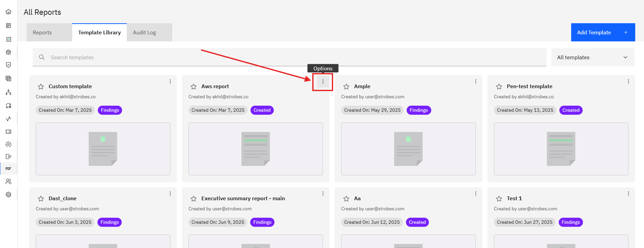The image size is (644, 248).
Task: Click the Created tag on Aws report
Action: (262, 110)
